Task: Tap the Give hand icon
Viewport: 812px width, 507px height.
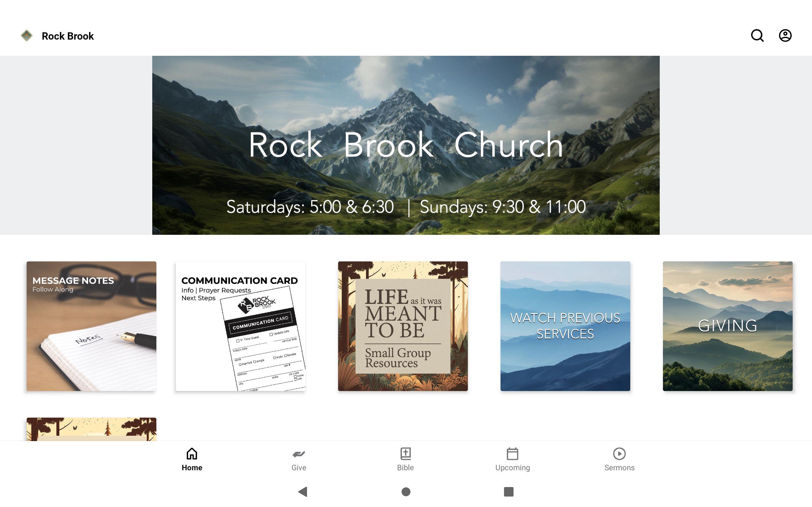Action: pyautogui.click(x=298, y=454)
